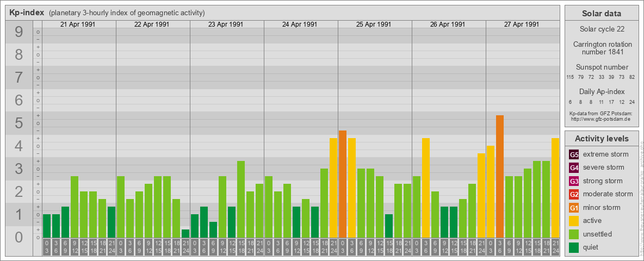Open the www.gfz-potsdam.de link
The image size is (644, 261).
[600, 119]
